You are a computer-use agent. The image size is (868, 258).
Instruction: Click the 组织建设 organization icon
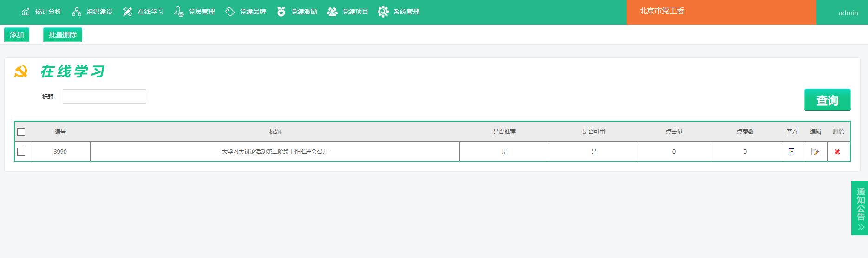77,12
